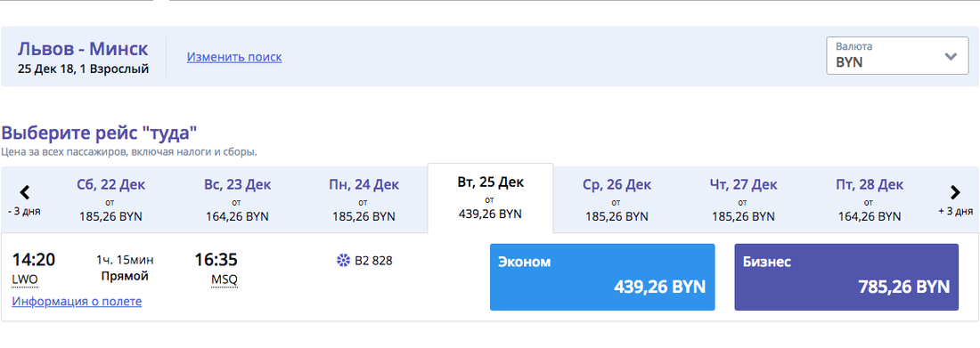Click the Львов - Минск route heading
This screenshot has height=348, width=980.
83,48
